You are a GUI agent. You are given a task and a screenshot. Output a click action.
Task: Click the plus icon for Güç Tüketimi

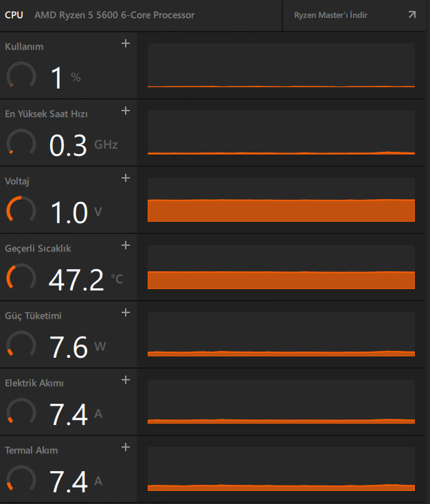[x=125, y=312]
